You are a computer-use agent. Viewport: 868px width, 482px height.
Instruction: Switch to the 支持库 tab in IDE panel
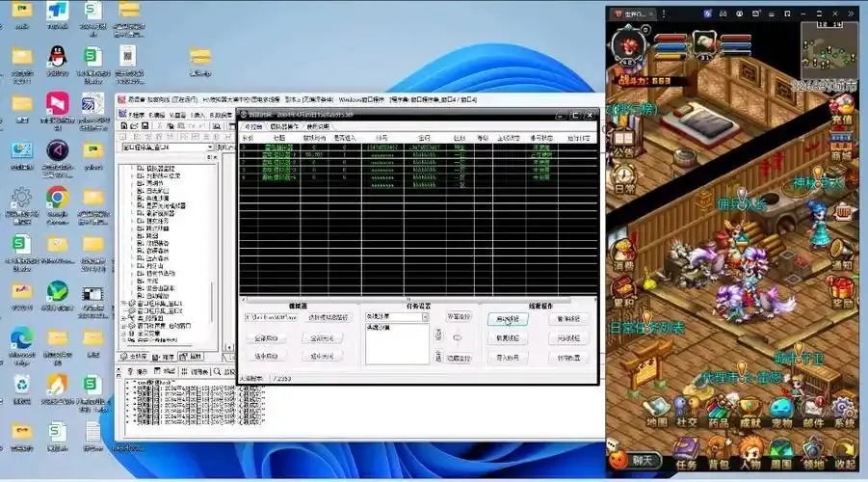tap(135, 357)
